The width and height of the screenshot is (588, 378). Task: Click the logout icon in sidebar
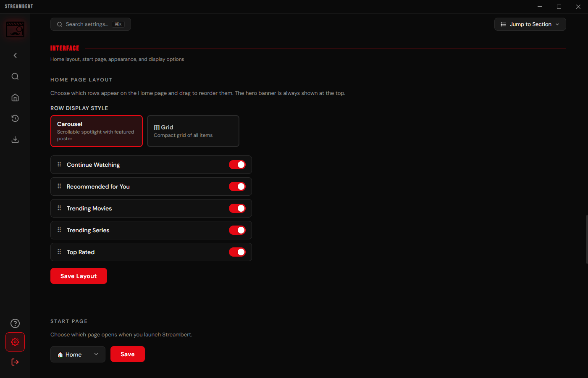(x=15, y=362)
